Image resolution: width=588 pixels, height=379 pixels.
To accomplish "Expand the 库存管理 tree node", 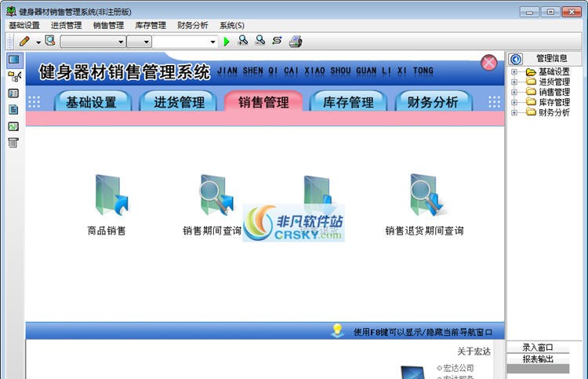I will click(514, 102).
